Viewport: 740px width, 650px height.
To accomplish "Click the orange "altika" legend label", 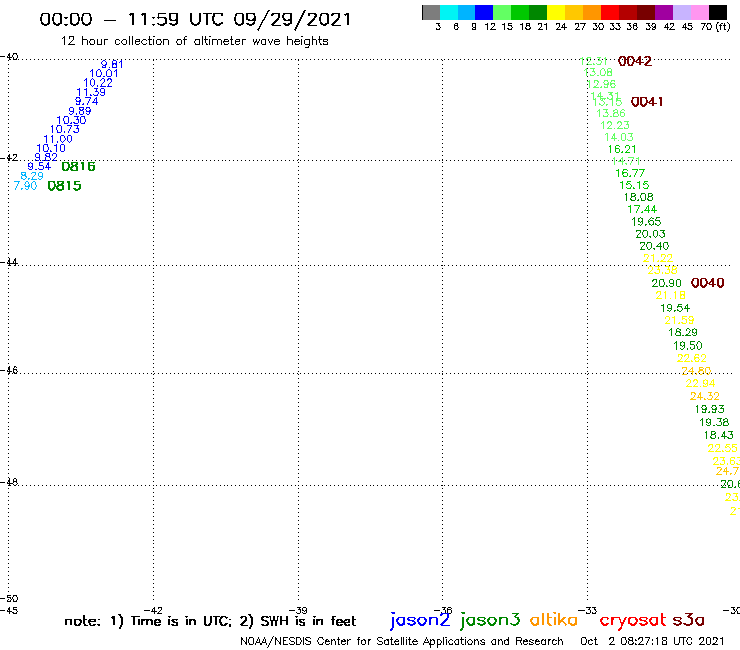I will (553, 620).
